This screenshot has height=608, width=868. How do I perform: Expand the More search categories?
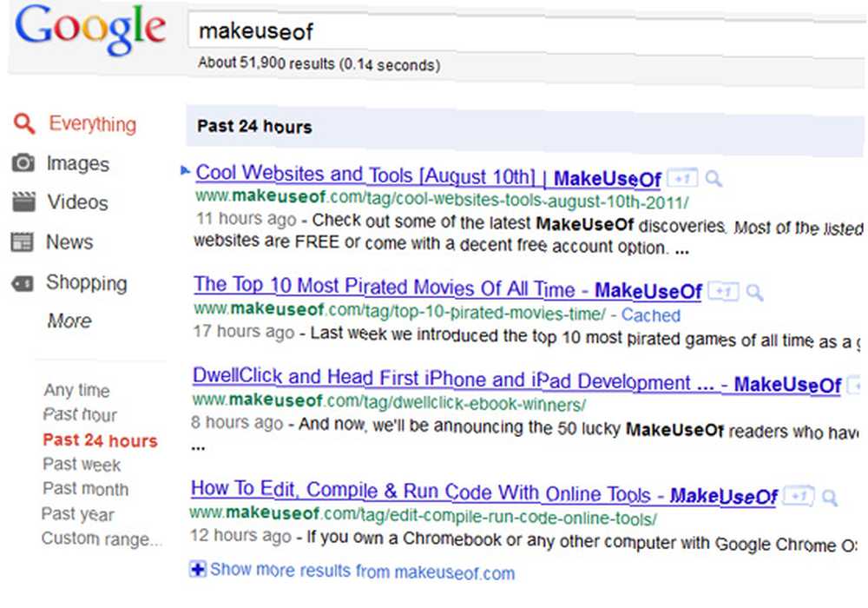69,321
